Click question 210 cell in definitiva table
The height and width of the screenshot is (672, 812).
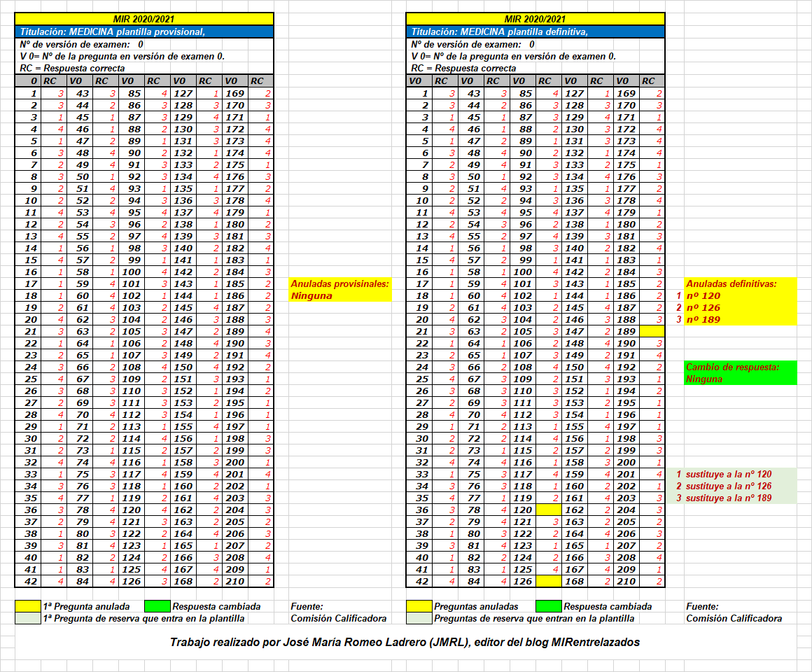(626, 582)
